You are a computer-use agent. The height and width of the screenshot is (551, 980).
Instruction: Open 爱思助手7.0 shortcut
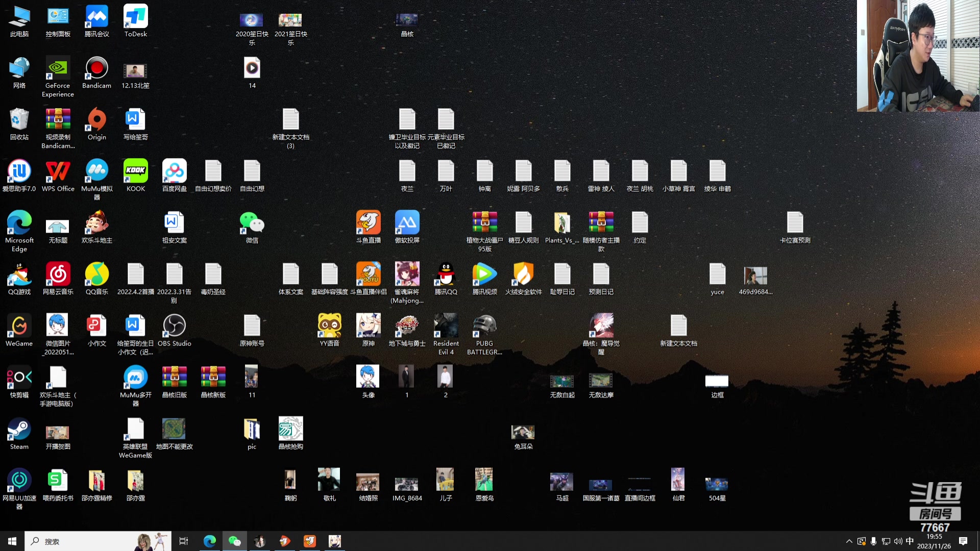click(19, 176)
